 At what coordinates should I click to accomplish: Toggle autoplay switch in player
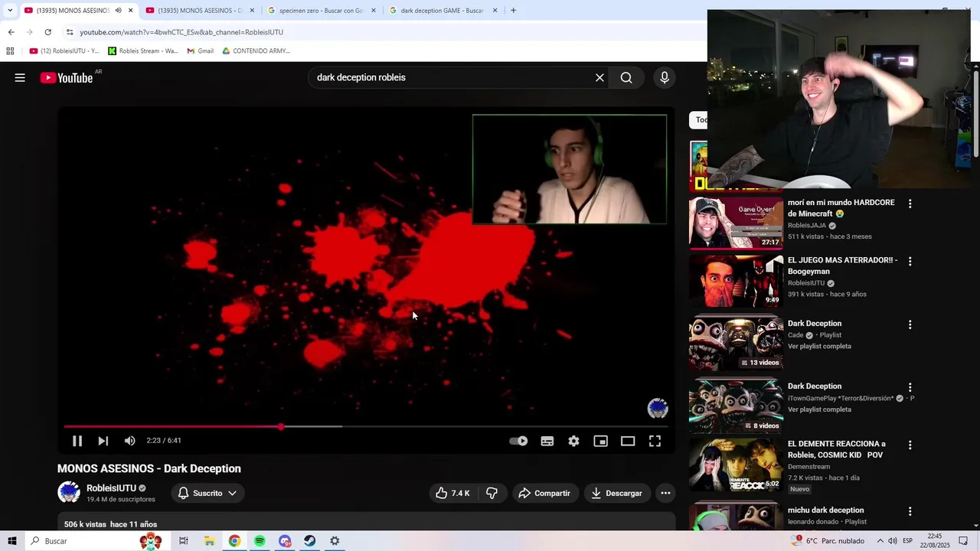518,441
